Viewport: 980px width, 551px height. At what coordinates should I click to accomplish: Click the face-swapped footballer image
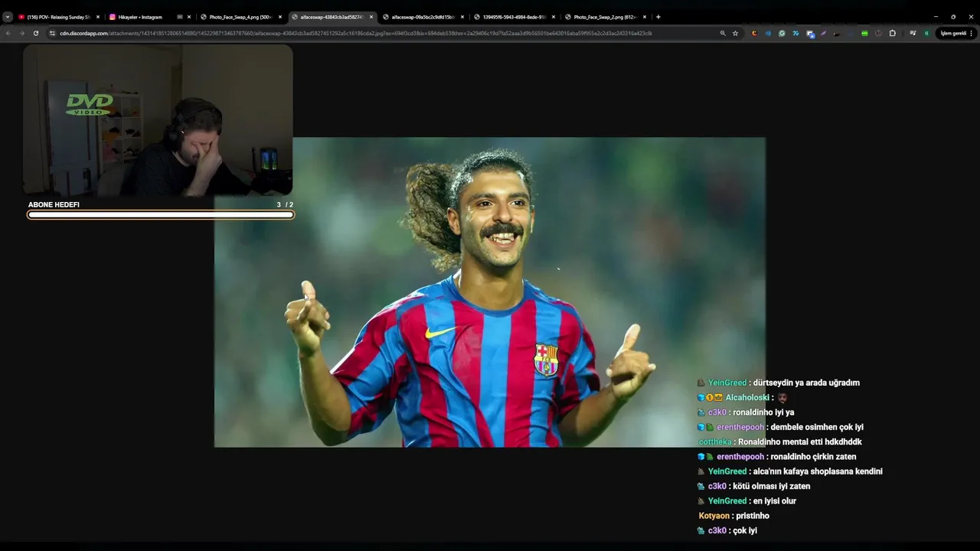(x=490, y=292)
